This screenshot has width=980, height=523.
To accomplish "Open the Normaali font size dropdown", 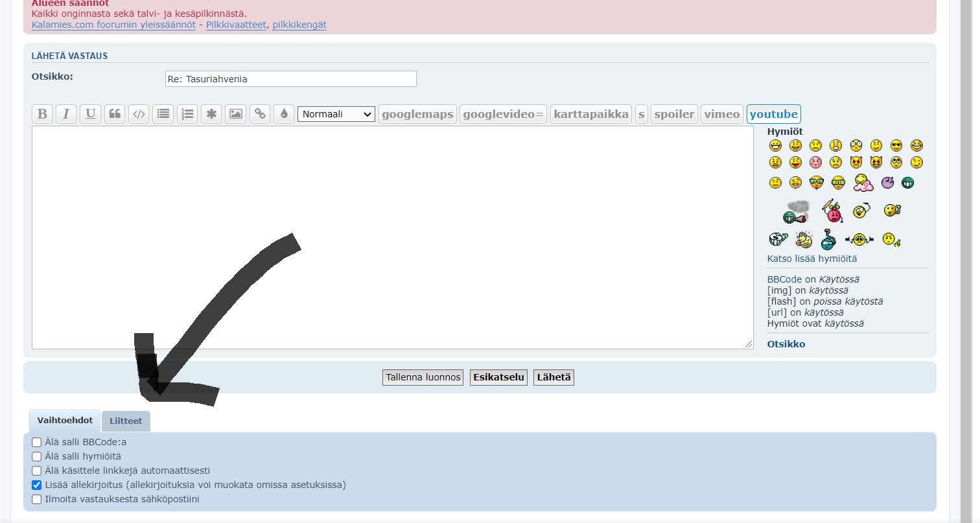I will [336, 114].
